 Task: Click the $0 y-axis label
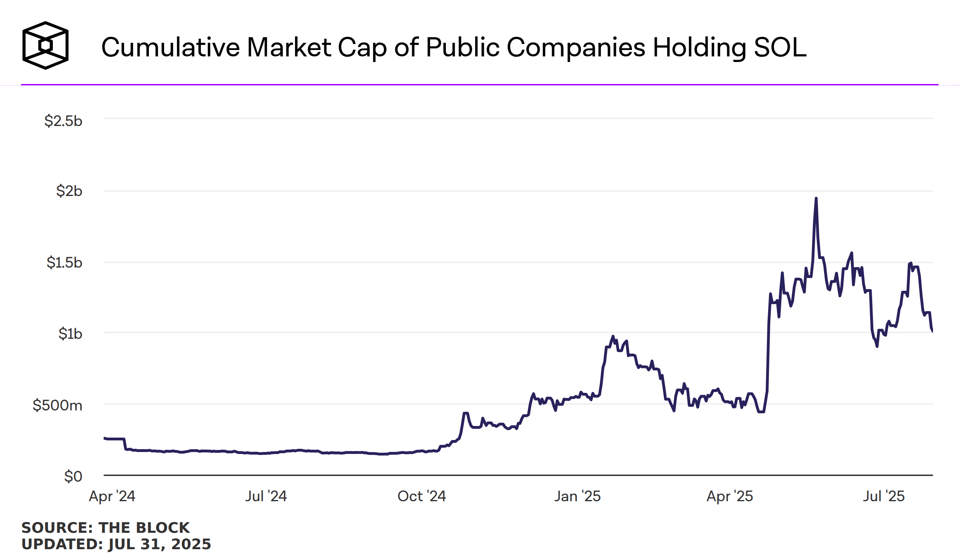pyautogui.click(x=73, y=476)
